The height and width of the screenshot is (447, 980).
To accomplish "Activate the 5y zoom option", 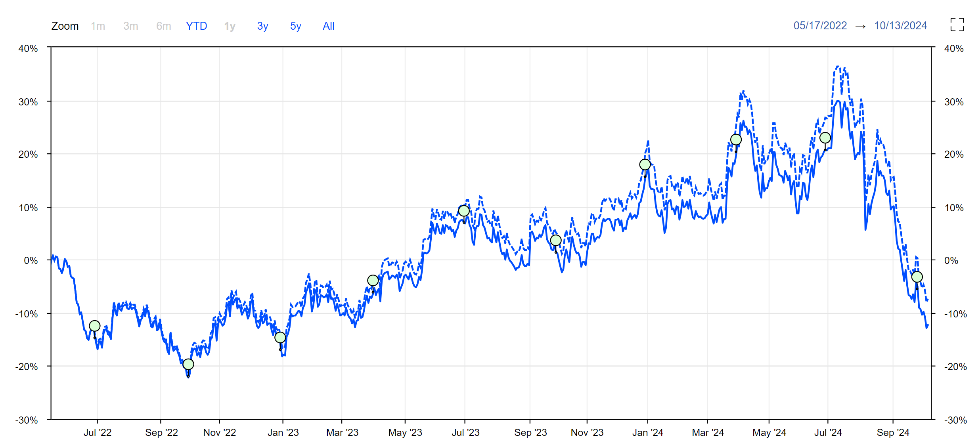I will click(x=295, y=26).
